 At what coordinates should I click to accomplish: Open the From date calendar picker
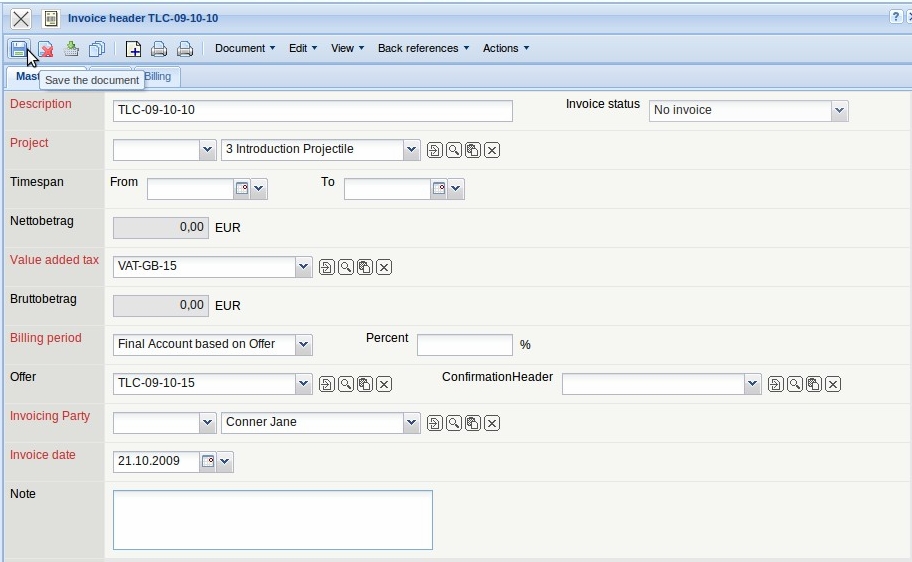click(241, 189)
